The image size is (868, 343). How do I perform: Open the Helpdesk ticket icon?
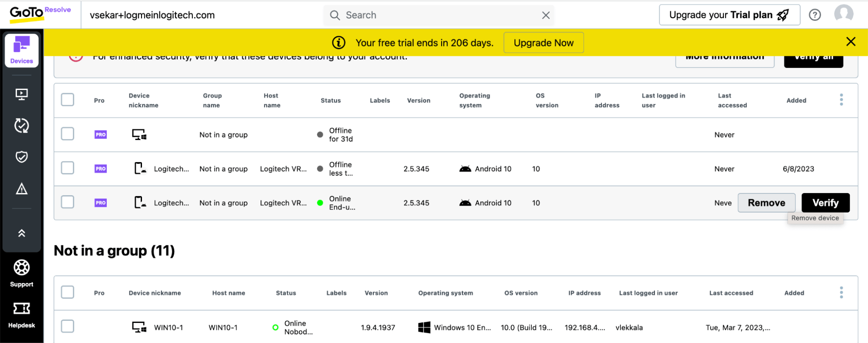21,309
